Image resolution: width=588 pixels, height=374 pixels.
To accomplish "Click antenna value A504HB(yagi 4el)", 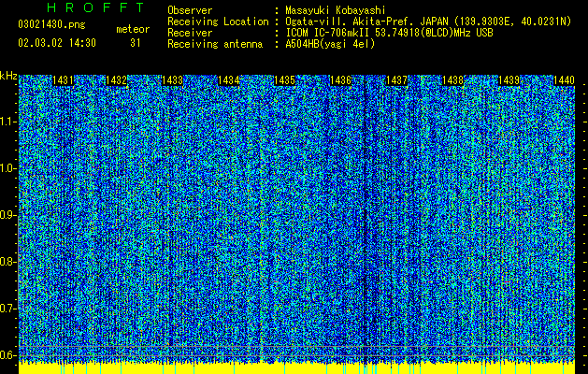I will click(330, 44).
